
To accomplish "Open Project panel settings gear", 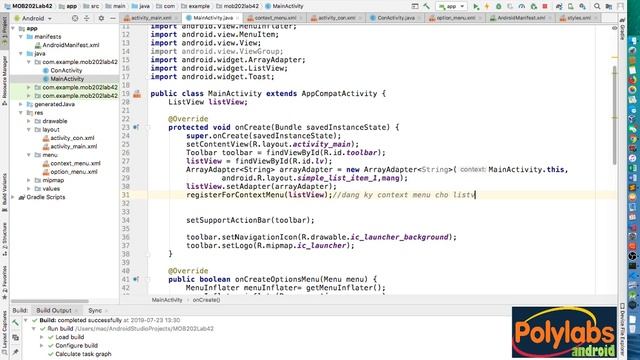I will (101, 18).
